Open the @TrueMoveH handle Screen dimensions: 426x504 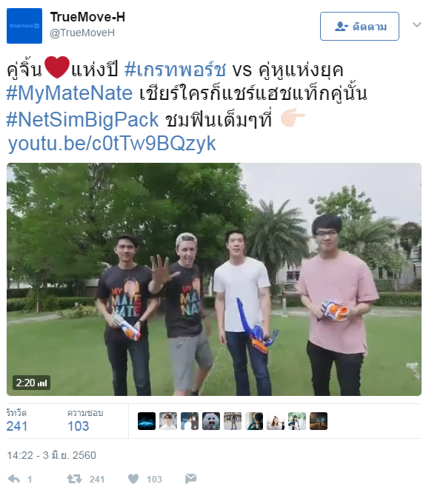(82, 33)
